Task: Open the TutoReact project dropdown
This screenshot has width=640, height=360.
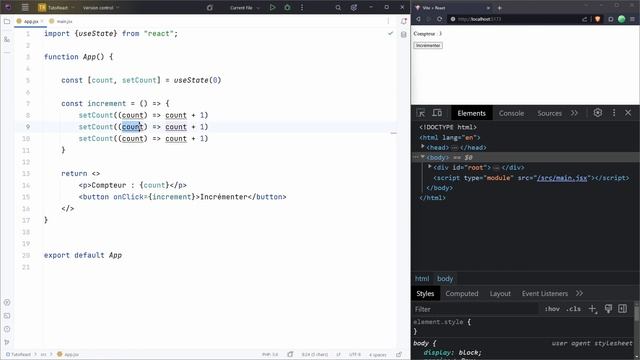Action: [x=56, y=7]
